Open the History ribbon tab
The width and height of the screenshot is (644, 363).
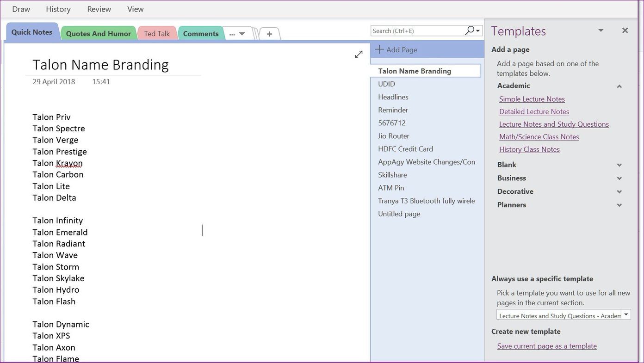click(58, 9)
